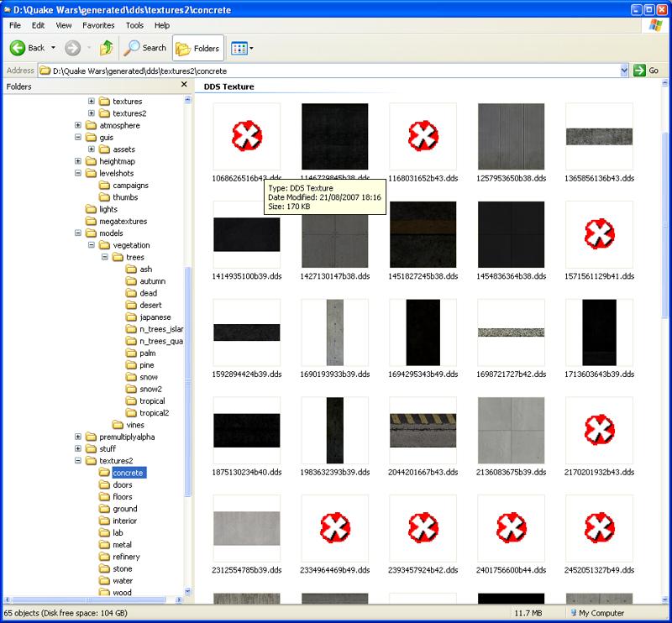Select the water folder icon
This screenshot has width=672, height=623.
(104, 580)
